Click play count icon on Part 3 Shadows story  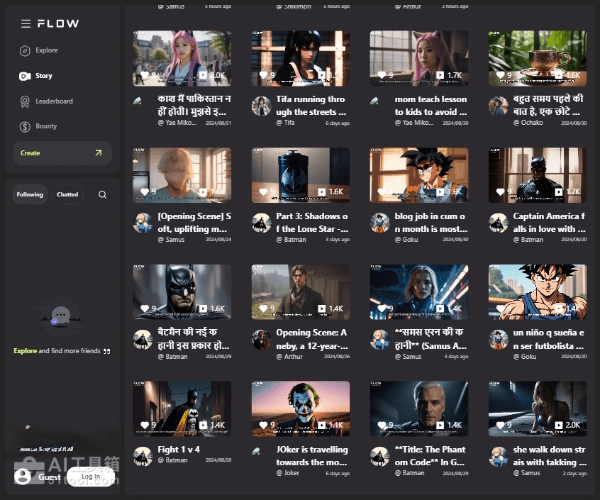coord(321,191)
